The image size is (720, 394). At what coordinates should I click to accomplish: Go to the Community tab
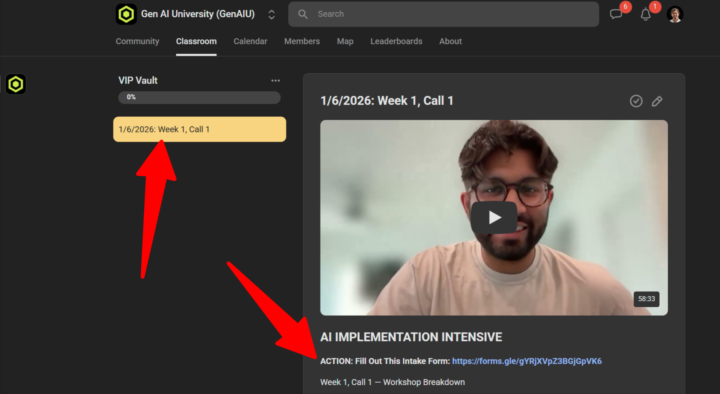coord(137,41)
